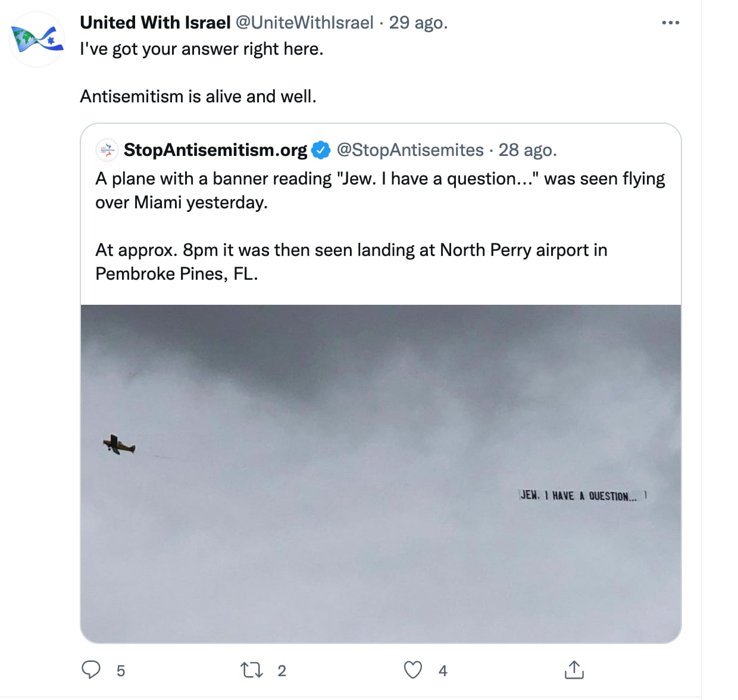Image resolution: width=738 pixels, height=700 pixels.
Task: Click the reply count number 5
Action: (121, 671)
